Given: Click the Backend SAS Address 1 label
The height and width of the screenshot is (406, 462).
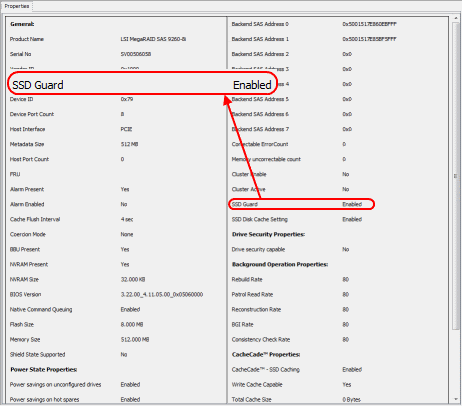Looking at the screenshot, I should tap(260, 39).
